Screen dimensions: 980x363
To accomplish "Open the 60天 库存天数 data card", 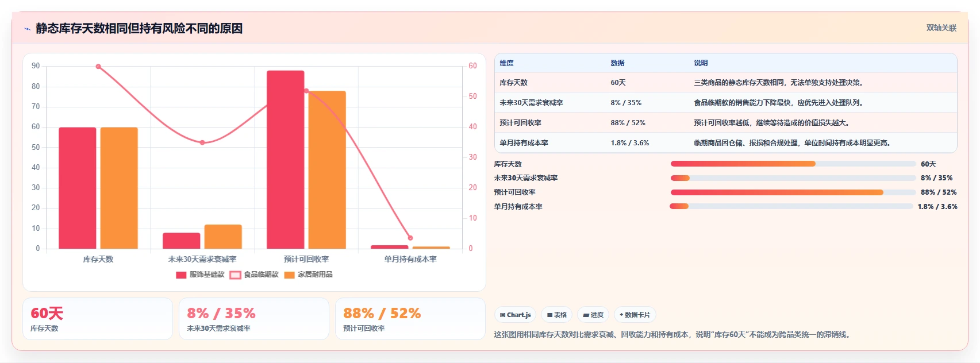I will pos(98,319).
